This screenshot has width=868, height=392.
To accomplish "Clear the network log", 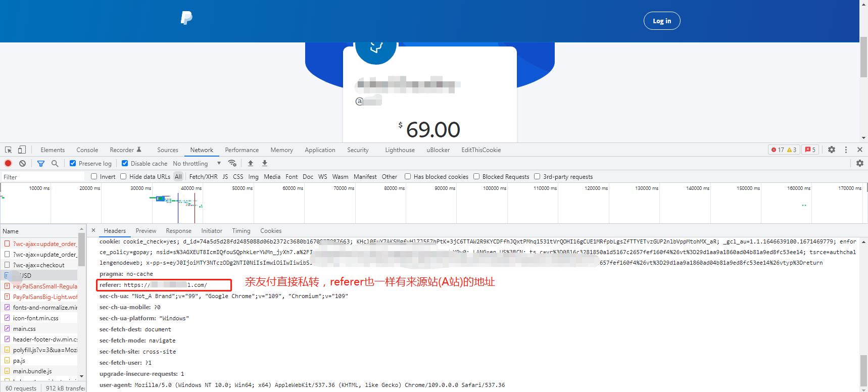I will click(x=22, y=163).
